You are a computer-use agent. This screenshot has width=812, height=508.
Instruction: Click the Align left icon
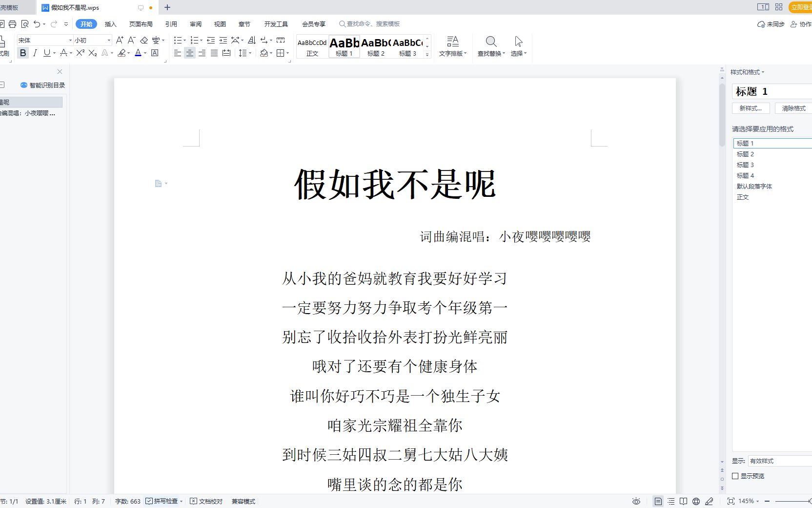tap(178, 53)
